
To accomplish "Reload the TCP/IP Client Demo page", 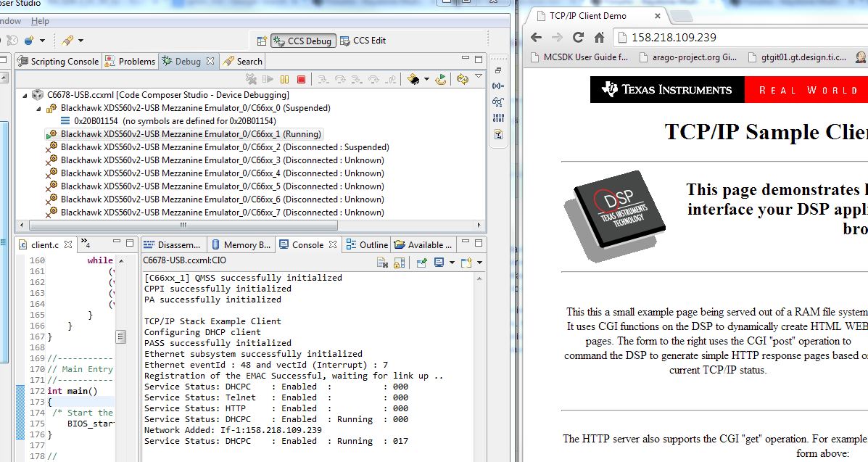I will (579, 37).
